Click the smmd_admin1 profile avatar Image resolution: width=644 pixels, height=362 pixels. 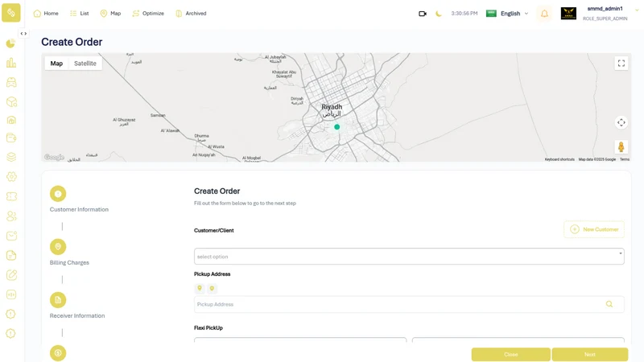(x=568, y=14)
